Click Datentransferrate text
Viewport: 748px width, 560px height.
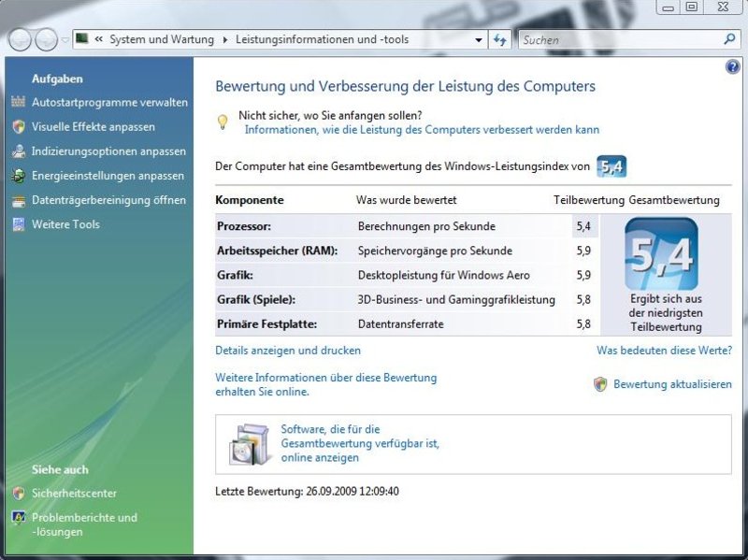[401, 324]
